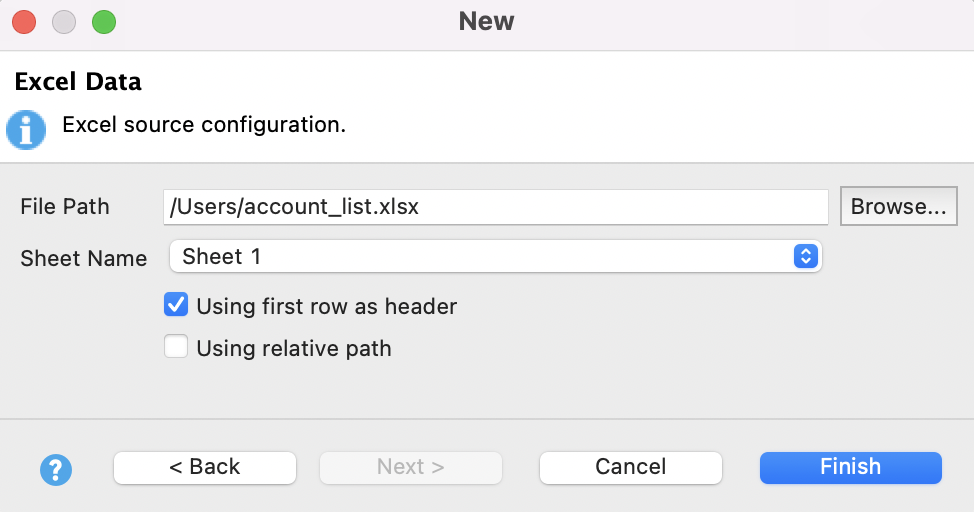The image size is (974, 512).
Task: Click the blue arrows on Sheet Name combo box
Action: pos(805,257)
